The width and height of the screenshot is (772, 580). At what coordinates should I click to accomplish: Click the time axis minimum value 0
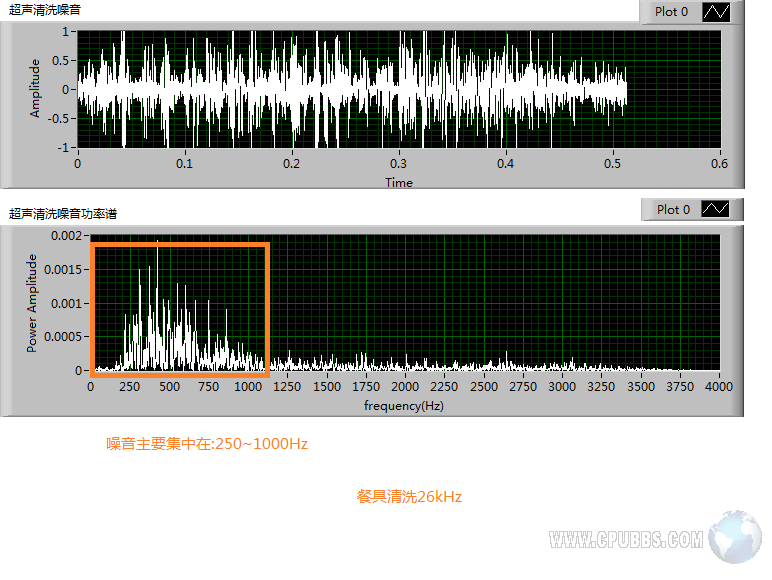(x=77, y=163)
